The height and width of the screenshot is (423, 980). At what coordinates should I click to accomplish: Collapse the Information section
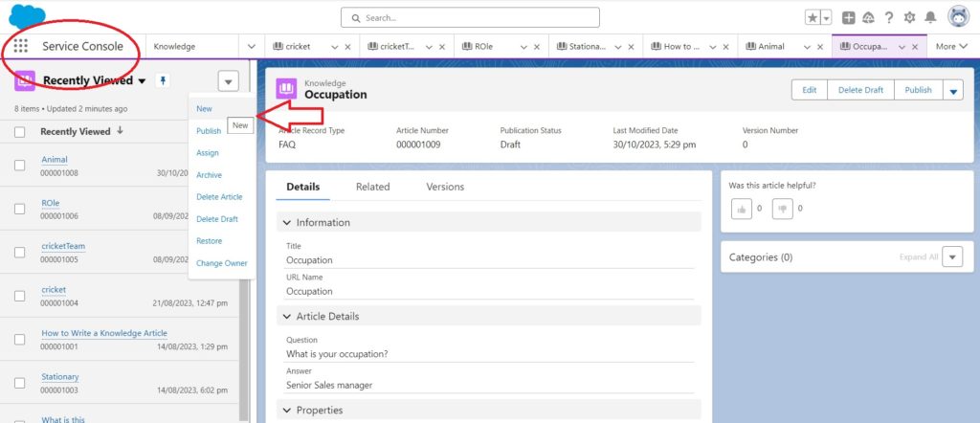(x=286, y=222)
